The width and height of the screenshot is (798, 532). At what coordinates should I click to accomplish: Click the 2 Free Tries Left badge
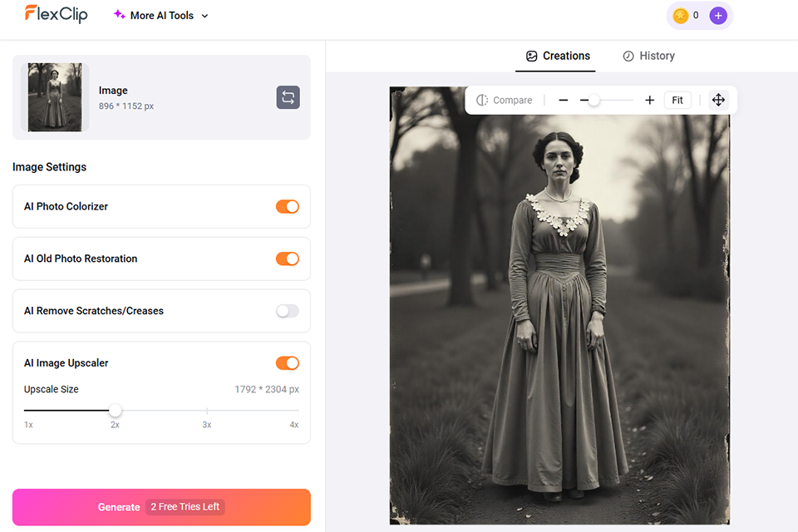tap(185, 507)
